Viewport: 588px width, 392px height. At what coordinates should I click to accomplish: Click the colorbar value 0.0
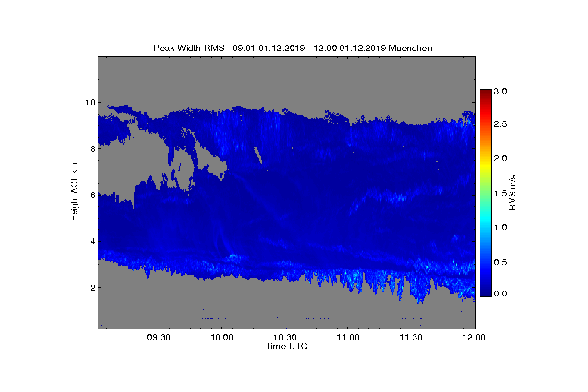[x=501, y=294]
